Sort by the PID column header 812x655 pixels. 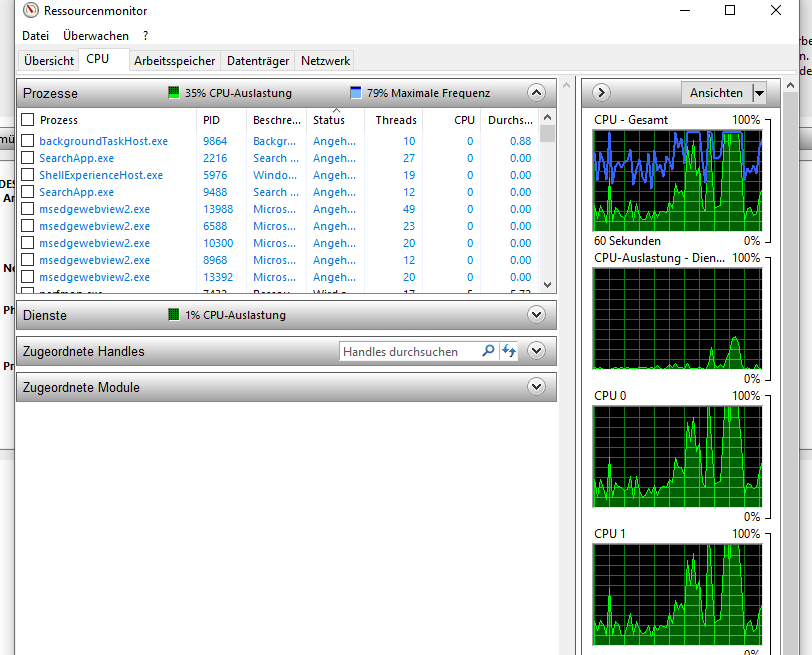(222, 120)
